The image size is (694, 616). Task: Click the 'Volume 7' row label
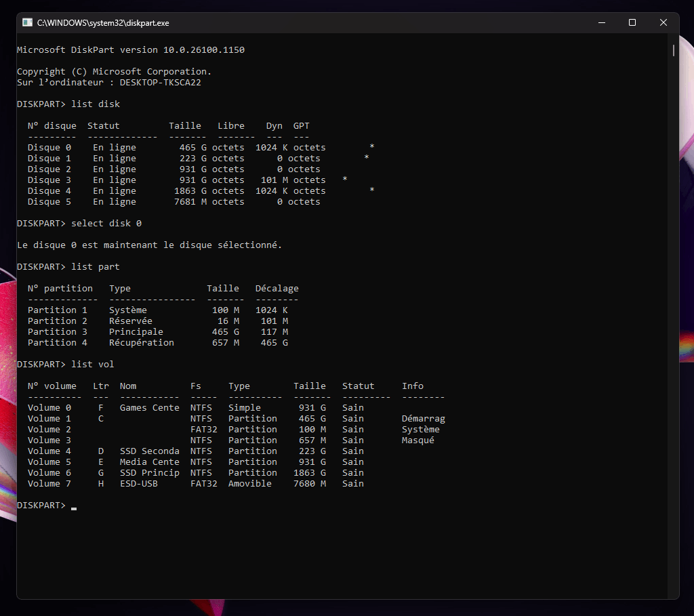click(49, 484)
